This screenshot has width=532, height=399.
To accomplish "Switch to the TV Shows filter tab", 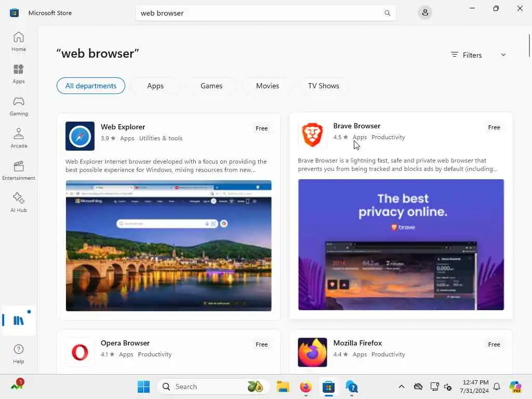I will tap(323, 86).
